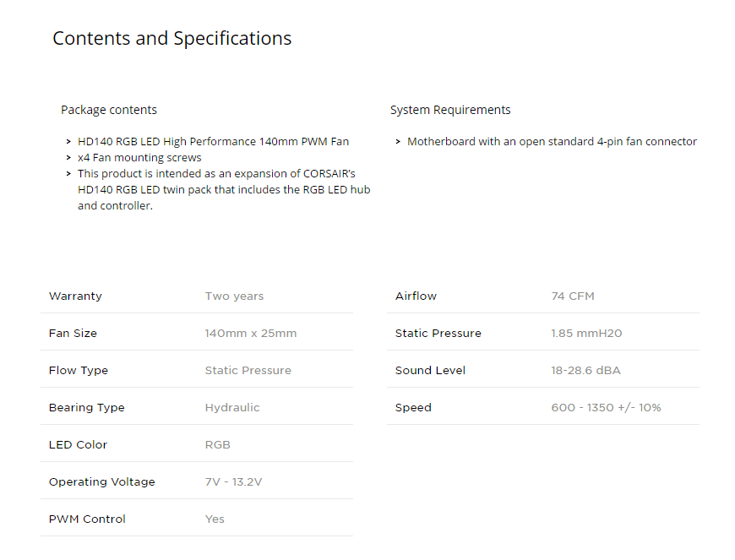This screenshot has width=735, height=560.
Task: Click the Fan Size value 140mm x 25mm
Action: 251,333
